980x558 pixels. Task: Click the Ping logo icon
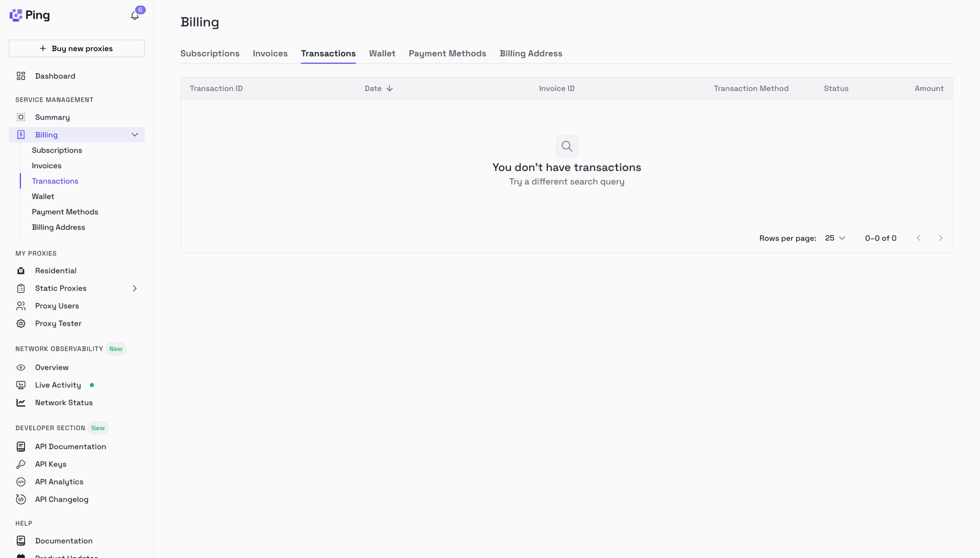pyautogui.click(x=16, y=15)
